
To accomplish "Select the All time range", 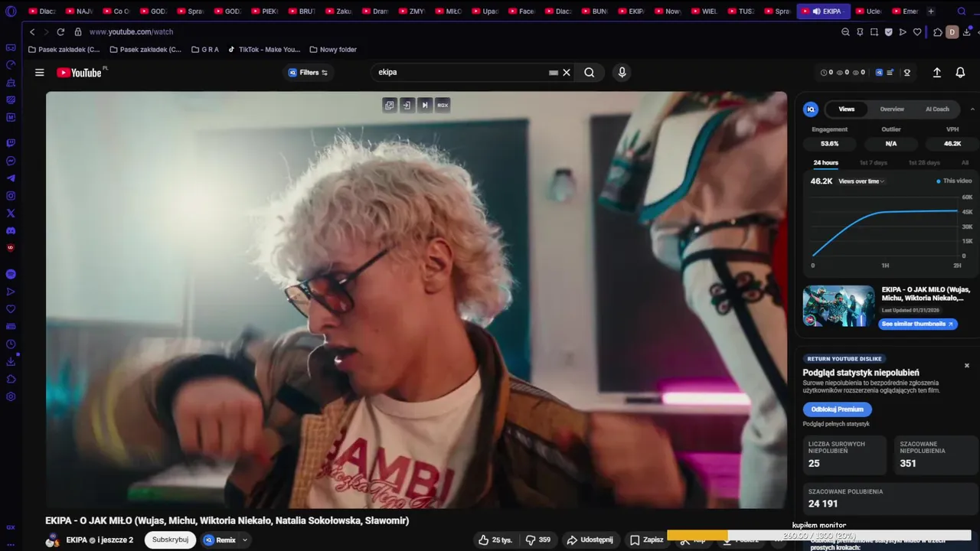I will 965,163.
